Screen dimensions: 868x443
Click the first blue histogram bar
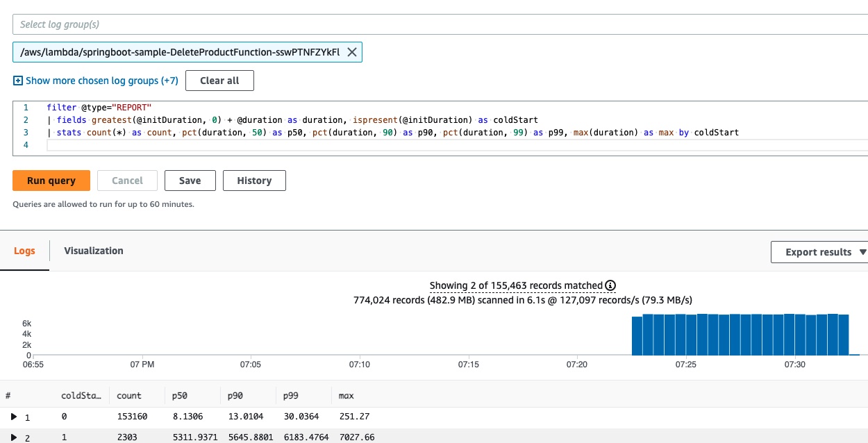point(637,336)
